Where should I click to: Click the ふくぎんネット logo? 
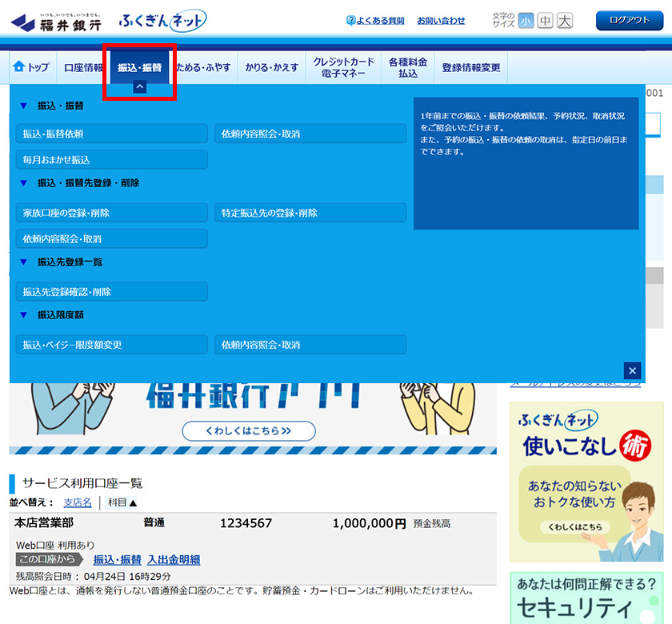162,21
